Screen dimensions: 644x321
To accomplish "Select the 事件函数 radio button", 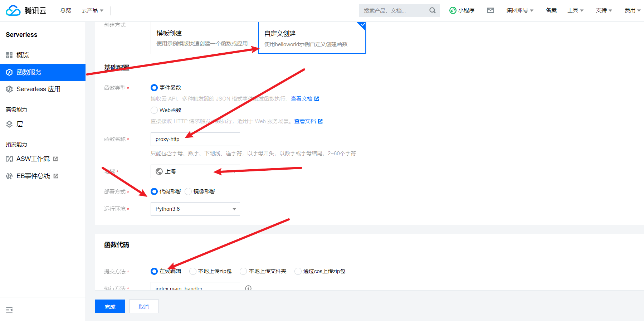I will coord(154,88).
